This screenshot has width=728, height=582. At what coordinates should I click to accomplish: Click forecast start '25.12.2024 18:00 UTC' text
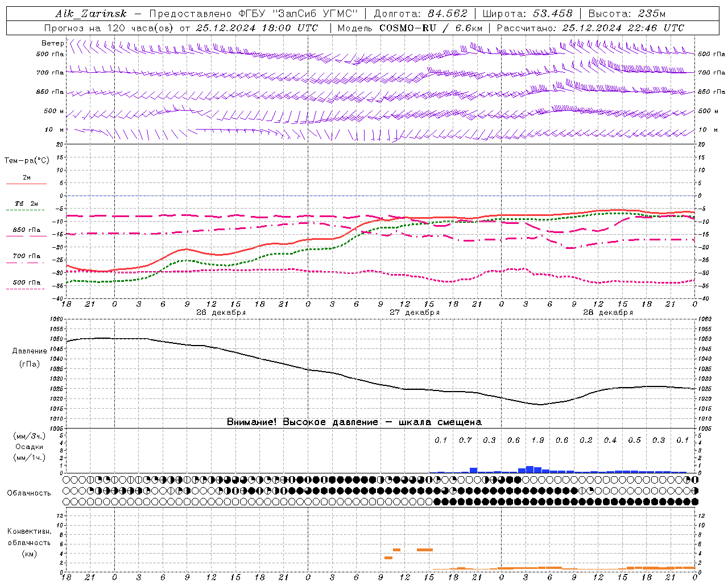coord(257,28)
